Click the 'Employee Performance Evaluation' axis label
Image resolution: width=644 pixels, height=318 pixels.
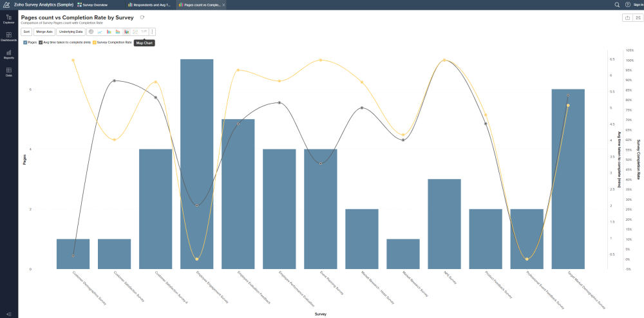click(296, 289)
